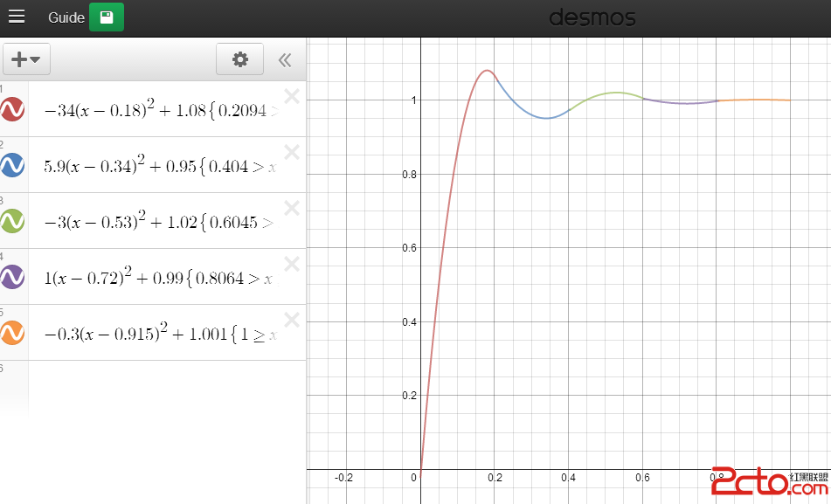This screenshot has width=831, height=504.
Task: Toggle visibility of red curve expression 1
Action: click(12, 110)
